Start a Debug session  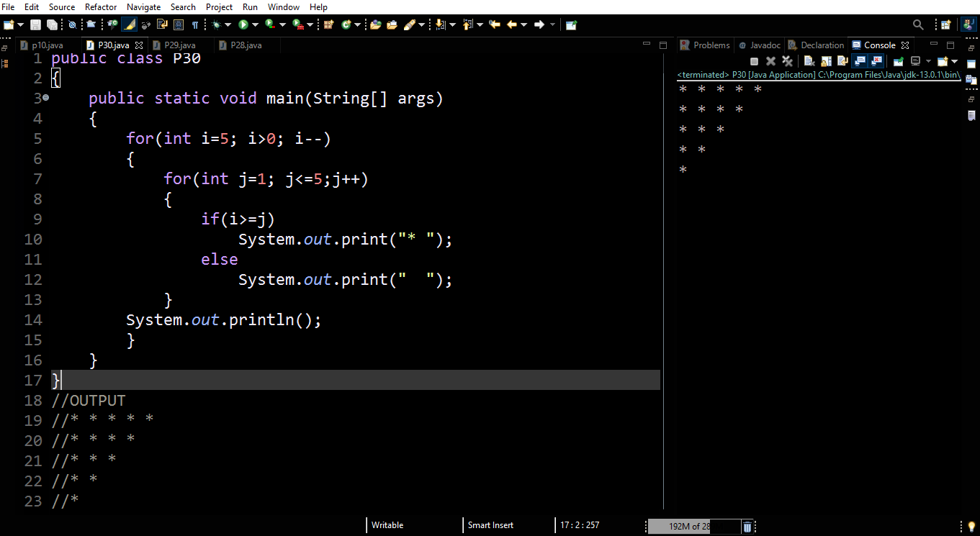[x=215, y=24]
